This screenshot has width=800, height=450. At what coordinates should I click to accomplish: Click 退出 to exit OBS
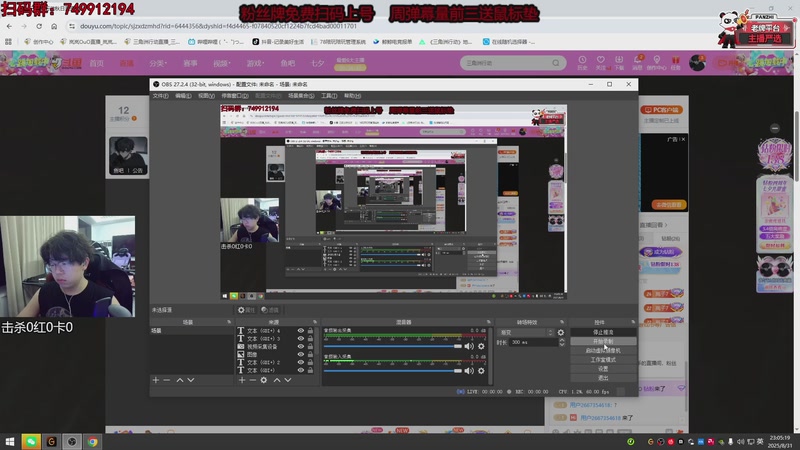point(603,378)
